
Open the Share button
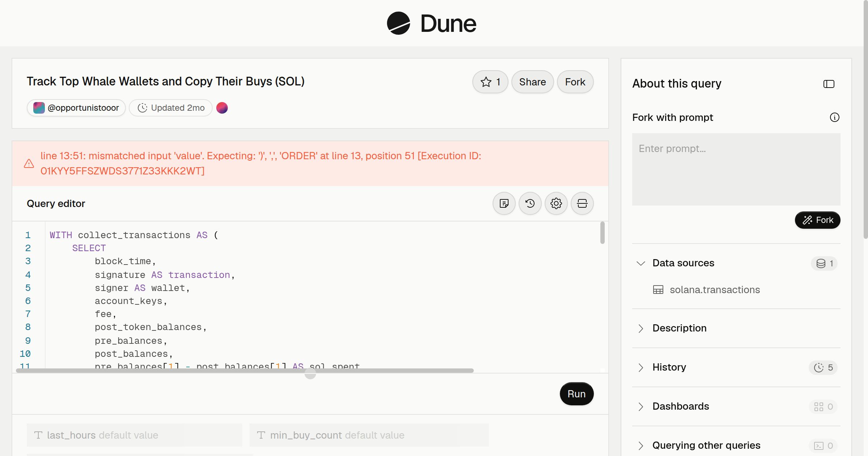click(x=532, y=82)
